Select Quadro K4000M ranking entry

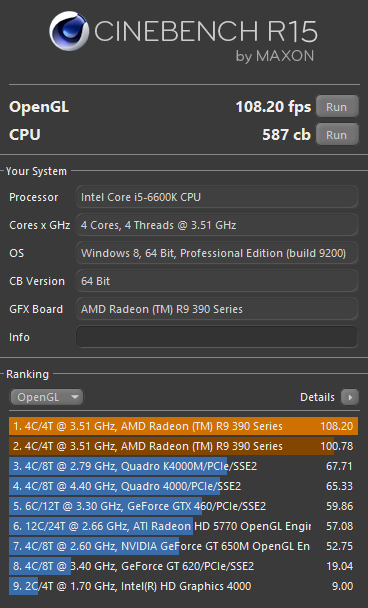[183, 466]
